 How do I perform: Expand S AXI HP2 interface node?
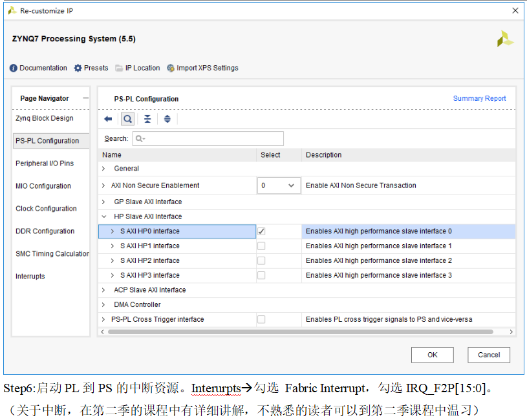pyautogui.click(x=113, y=261)
